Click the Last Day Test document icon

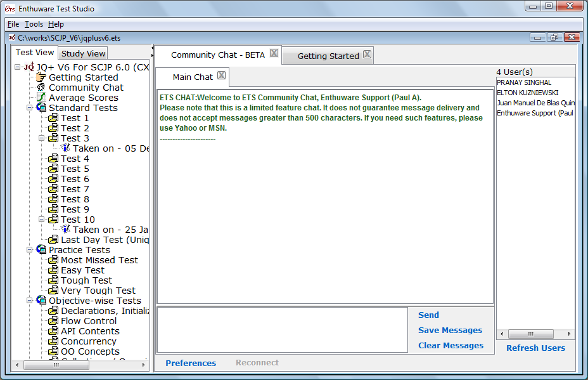(53, 240)
